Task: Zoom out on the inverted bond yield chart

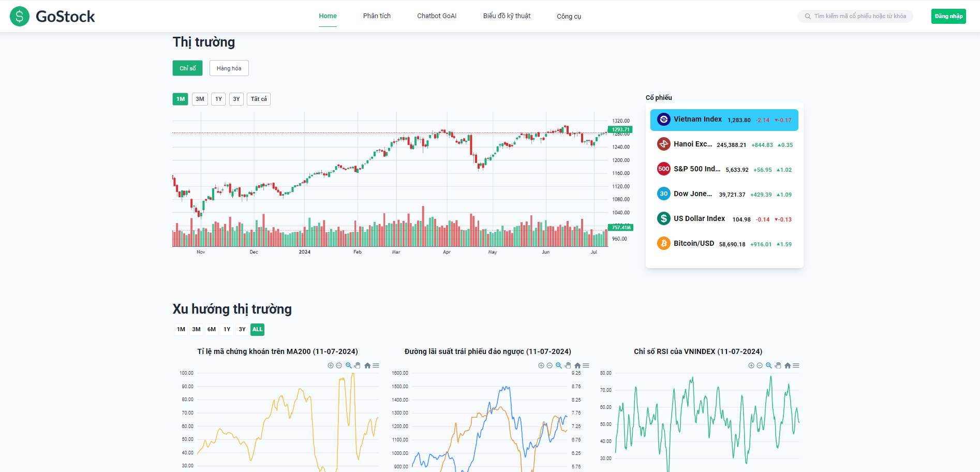Action: tap(550, 365)
